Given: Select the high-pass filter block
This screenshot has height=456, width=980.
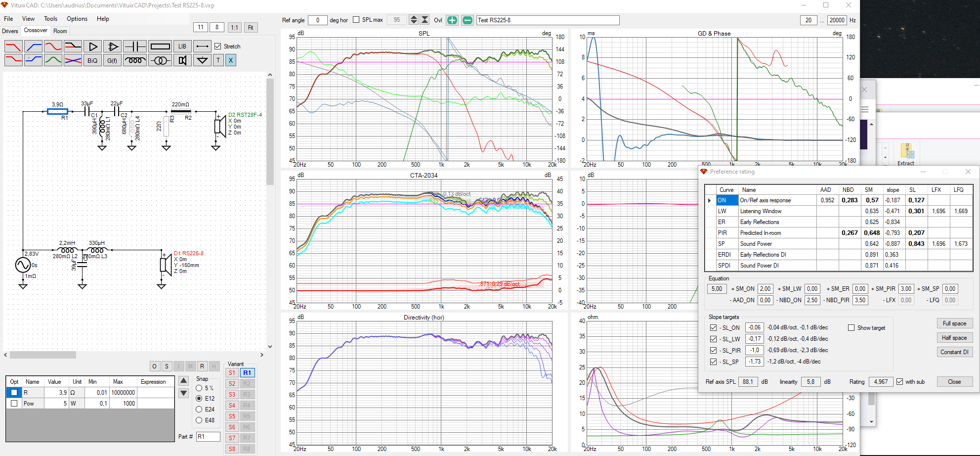Looking at the screenshot, I should click(x=33, y=46).
